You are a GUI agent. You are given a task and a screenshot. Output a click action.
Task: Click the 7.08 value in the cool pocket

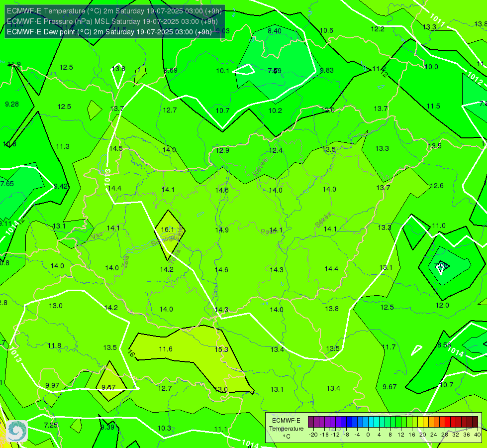tap(441, 265)
